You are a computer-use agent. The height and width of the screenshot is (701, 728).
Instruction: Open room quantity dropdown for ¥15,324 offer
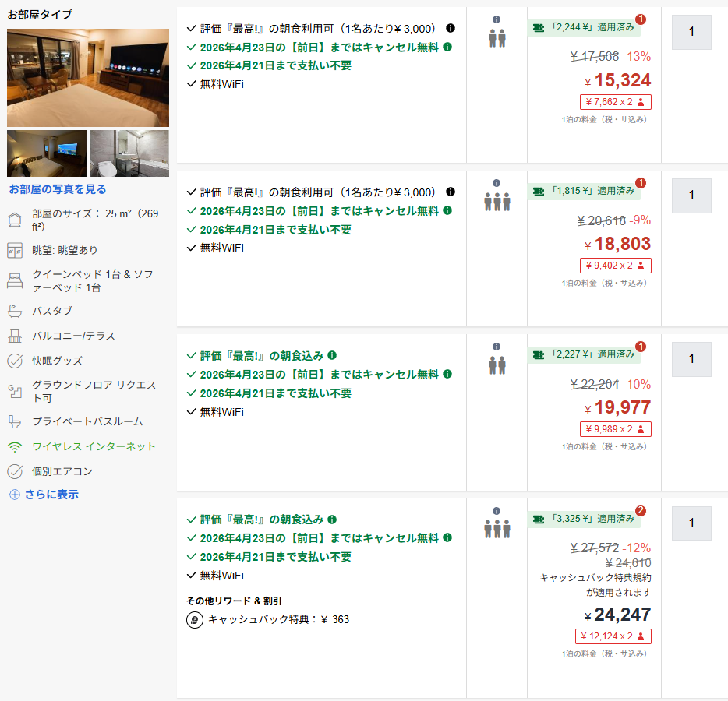pyautogui.click(x=691, y=32)
